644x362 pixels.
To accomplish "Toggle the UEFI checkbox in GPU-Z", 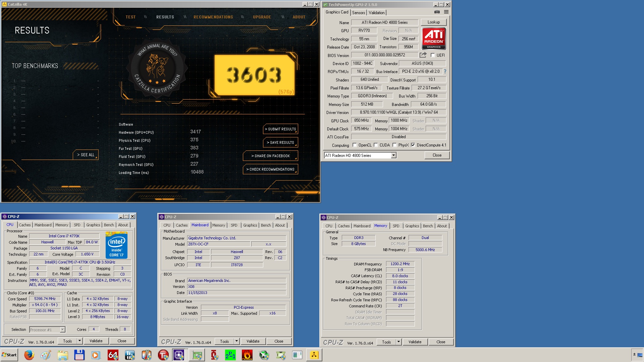I will tap(433, 55).
